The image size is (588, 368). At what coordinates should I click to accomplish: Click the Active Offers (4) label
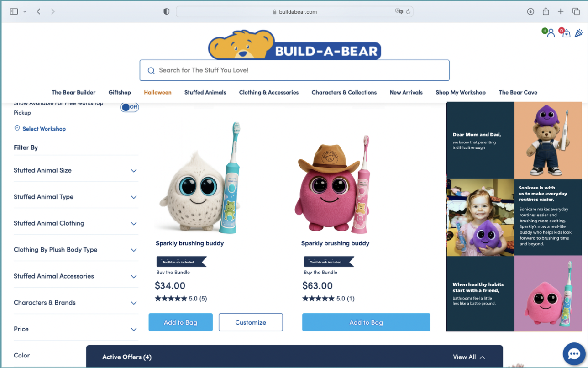click(127, 357)
